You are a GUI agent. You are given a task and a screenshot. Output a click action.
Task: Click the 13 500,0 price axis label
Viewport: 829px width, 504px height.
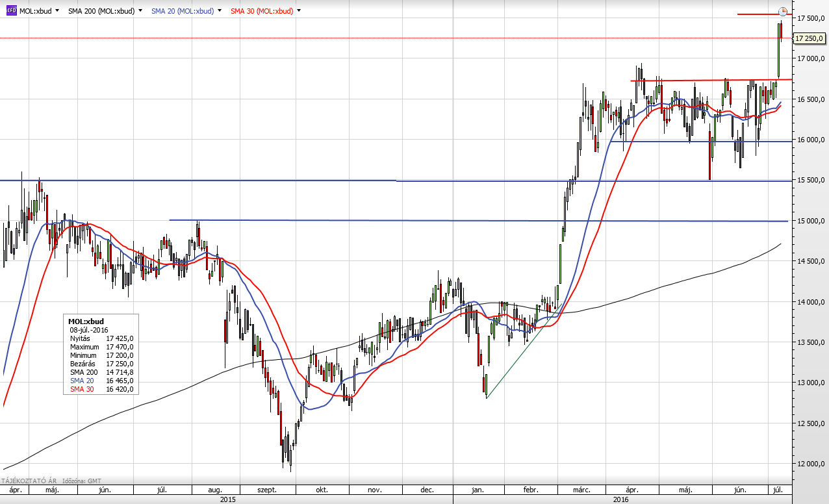pyautogui.click(x=810, y=342)
